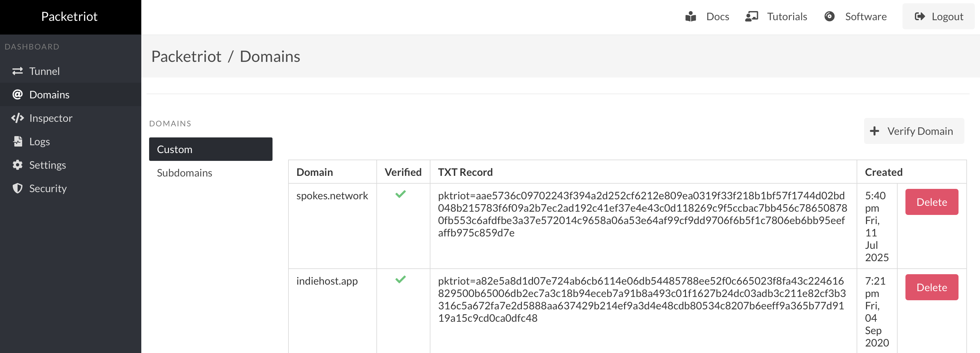Open Settings in the sidebar
The height and width of the screenshot is (353, 980).
[x=71, y=165]
